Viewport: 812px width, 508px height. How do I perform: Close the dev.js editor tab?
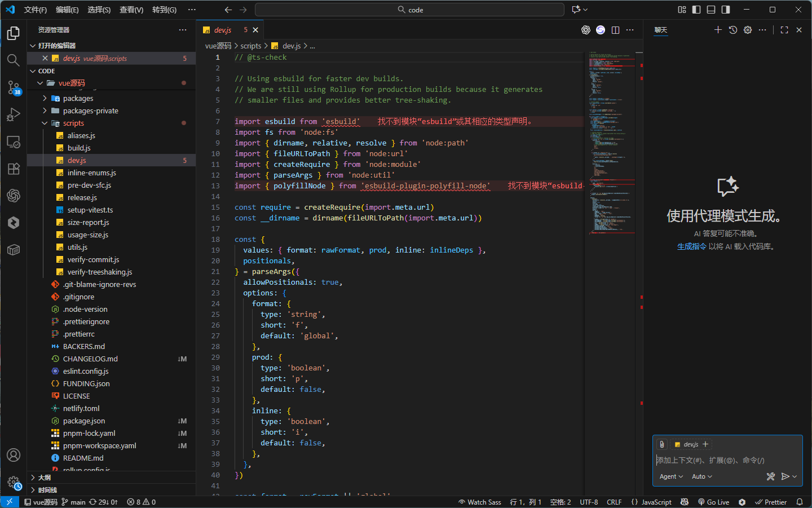point(255,30)
